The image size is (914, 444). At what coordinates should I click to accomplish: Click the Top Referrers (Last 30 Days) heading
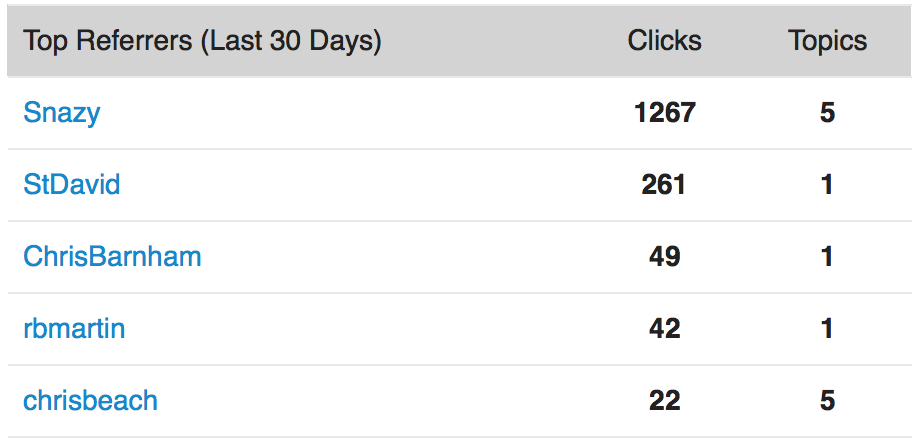202,41
